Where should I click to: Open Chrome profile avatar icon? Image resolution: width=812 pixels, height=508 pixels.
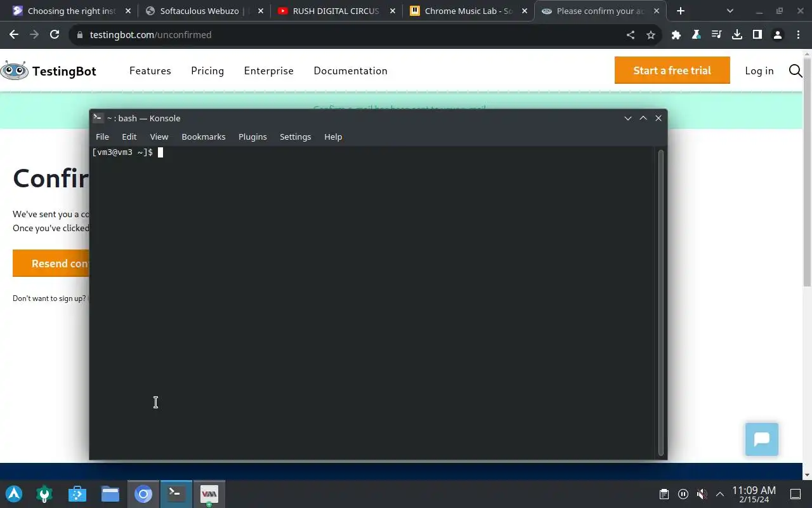click(x=778, y=35)
